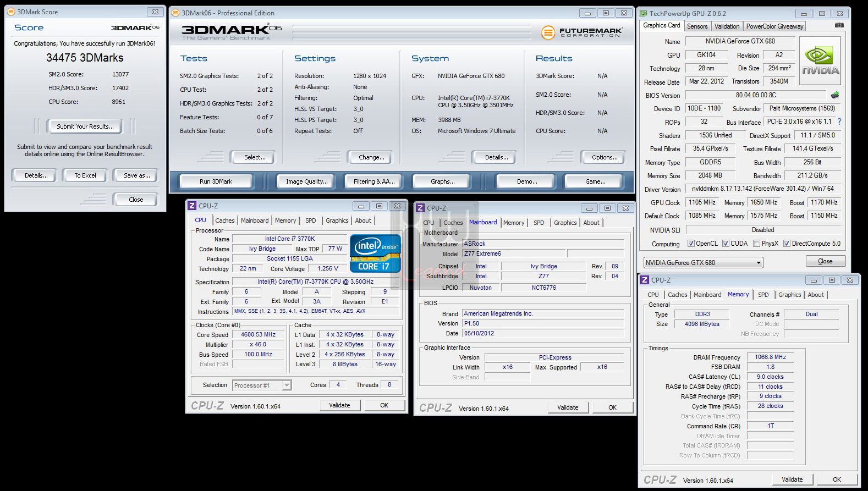Open the NVIDIA GeForce GTX 680 dropdown

coord(703,263)
